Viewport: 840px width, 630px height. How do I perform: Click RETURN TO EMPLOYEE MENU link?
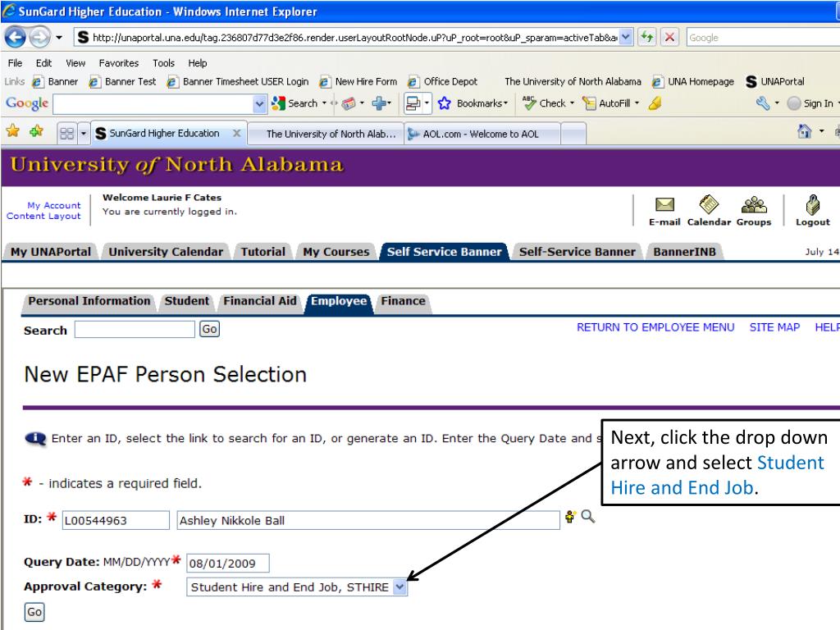tap(655, 327)
